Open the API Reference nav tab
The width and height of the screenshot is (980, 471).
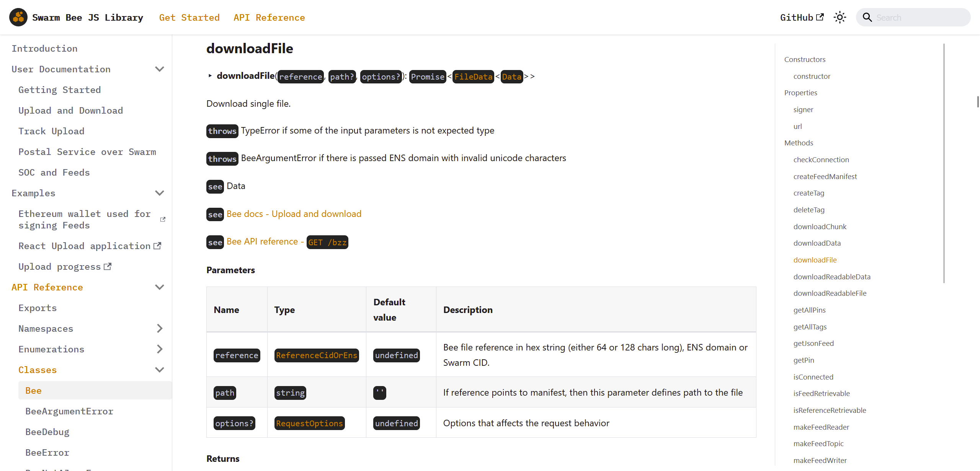click(269, 18)
